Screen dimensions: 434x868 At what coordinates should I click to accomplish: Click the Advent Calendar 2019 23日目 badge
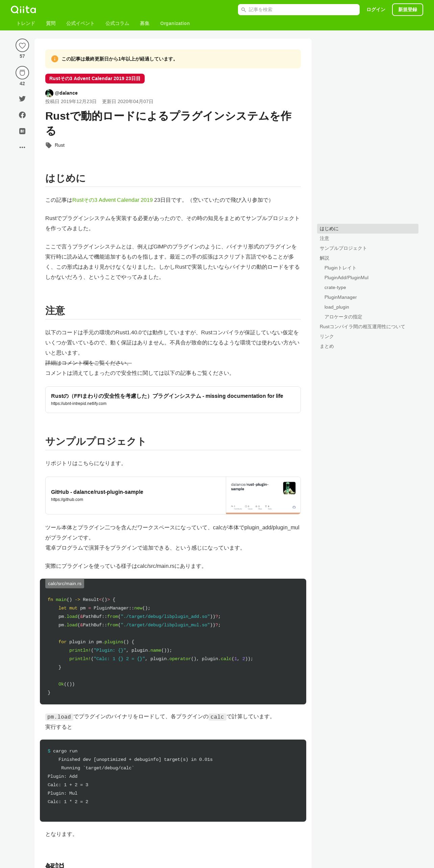tap(95, 78)
